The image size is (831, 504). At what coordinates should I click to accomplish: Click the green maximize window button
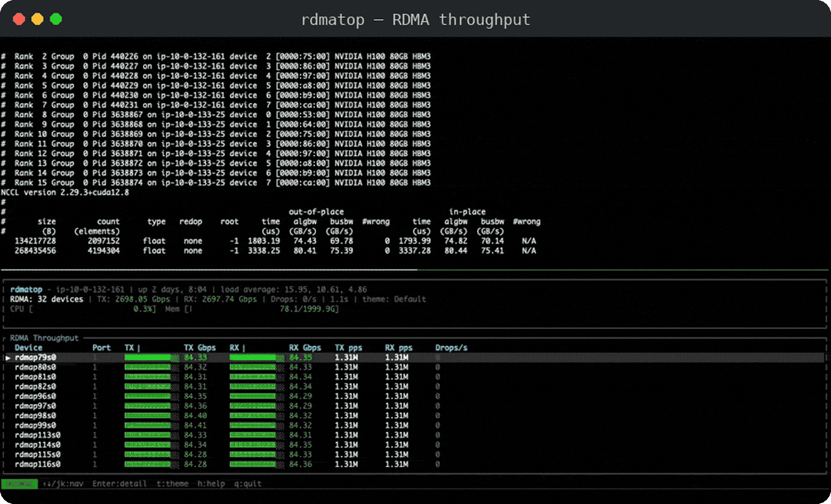click(x=56, y=19)
